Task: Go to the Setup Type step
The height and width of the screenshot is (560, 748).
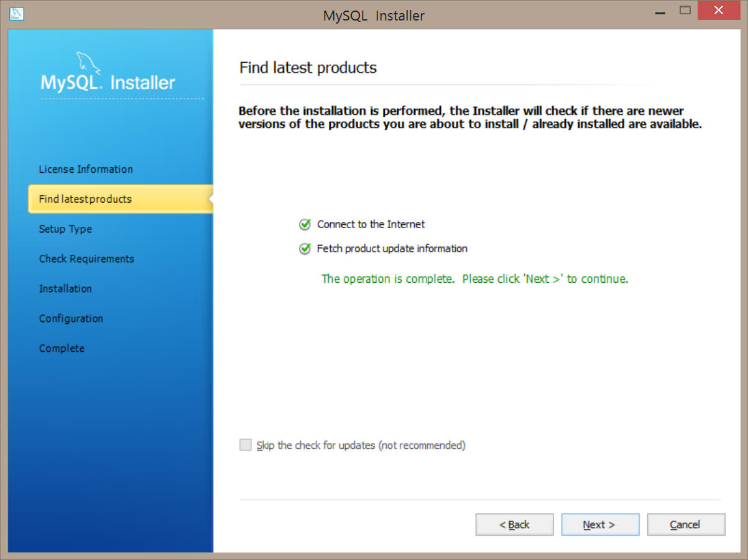Action: 65,229
